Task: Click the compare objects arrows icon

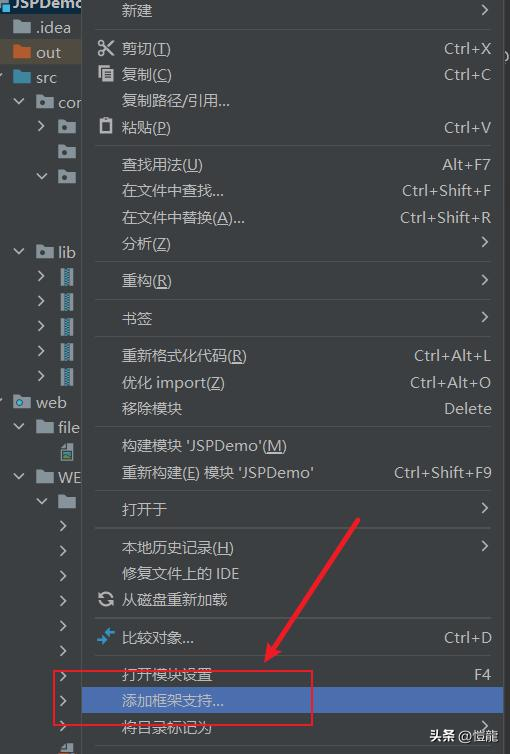Action: click(106, 637)
